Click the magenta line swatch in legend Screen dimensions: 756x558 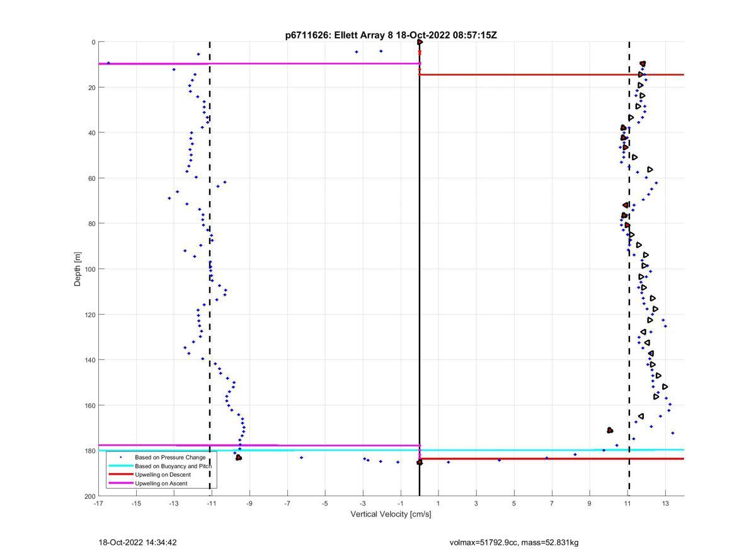(x=121, y=484)
